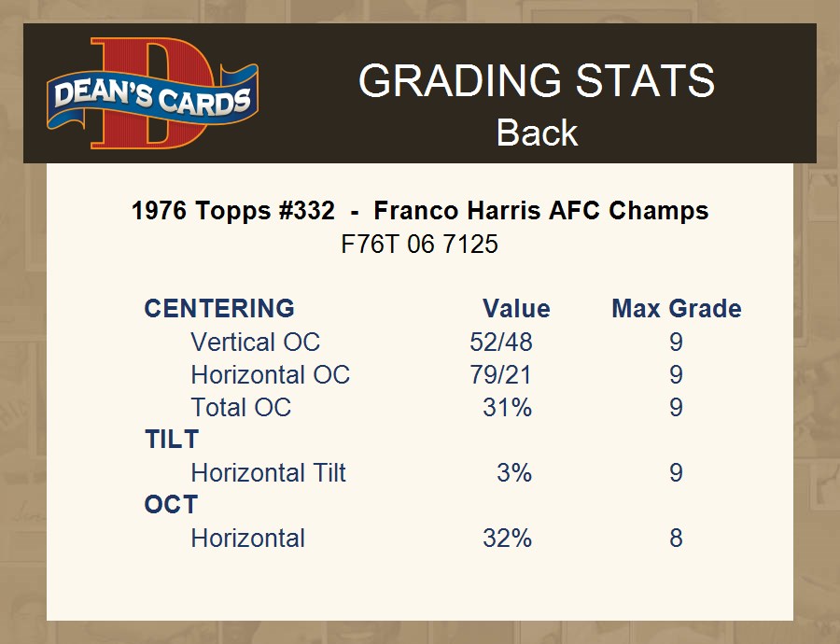This screenshot has width=840, height=644.
Task: Click the F76T 06 7125 code
Action: tap(419, 245)
